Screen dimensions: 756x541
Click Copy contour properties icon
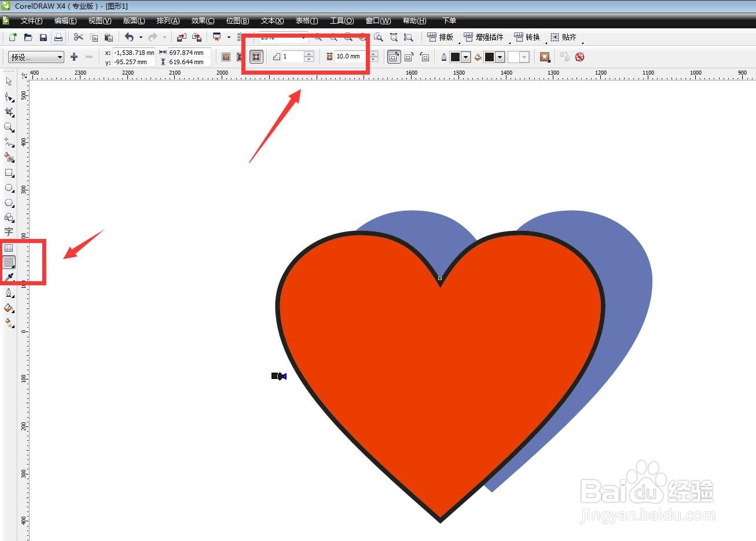565,57
